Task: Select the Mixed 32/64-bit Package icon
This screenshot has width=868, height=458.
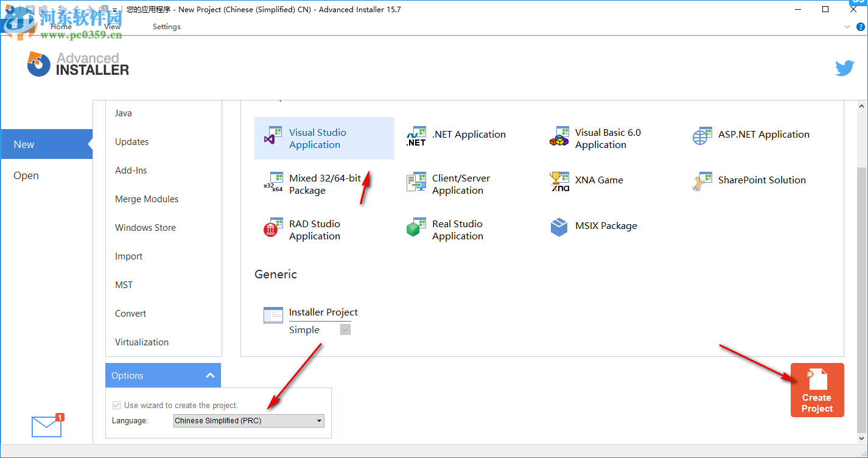Action: (x=273, y=181)
